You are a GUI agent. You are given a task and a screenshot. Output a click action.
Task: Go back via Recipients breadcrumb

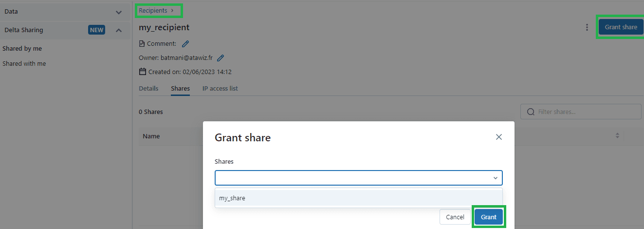[x=153, y=10]
